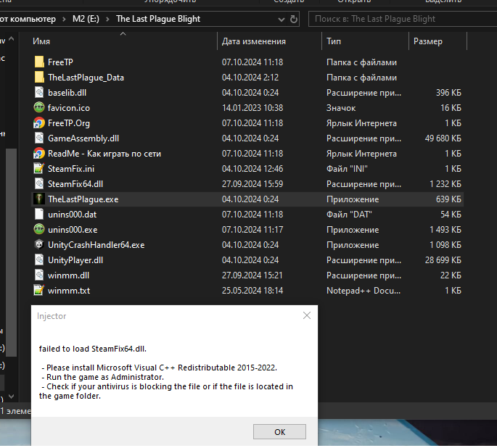Click the 49 680 КБ size value
This screenshot has height=448, width=497.
[x=443, y=138]
